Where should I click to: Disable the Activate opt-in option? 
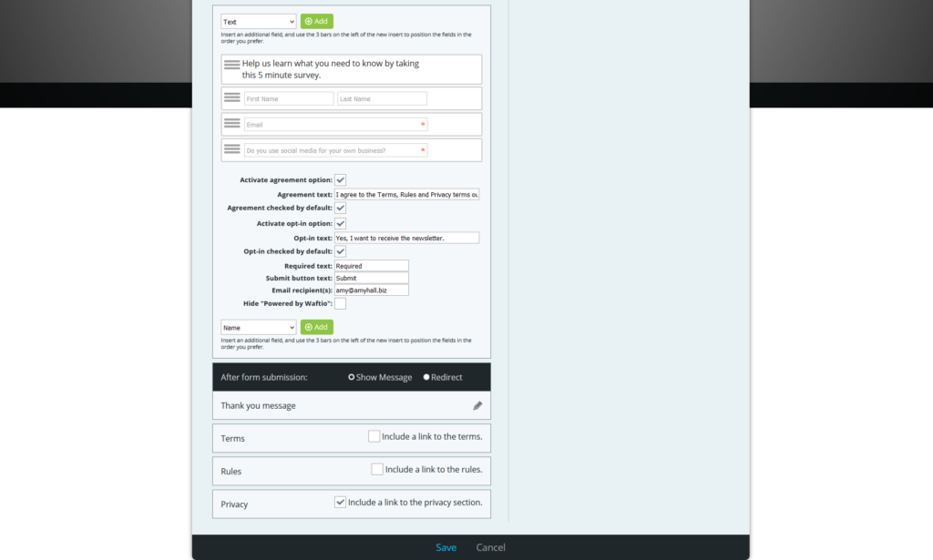[340, 223]
